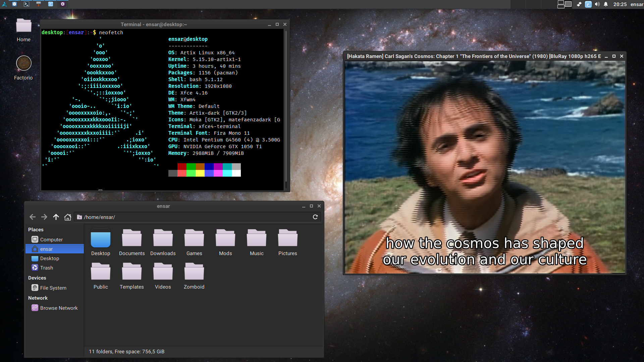
Task: Go up to parent folder
Action: [56, 217]
